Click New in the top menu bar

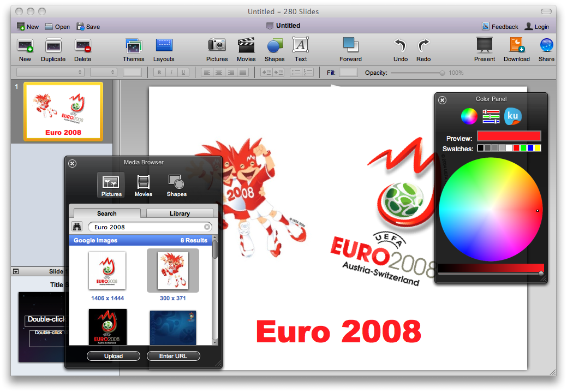coord(28,27)
